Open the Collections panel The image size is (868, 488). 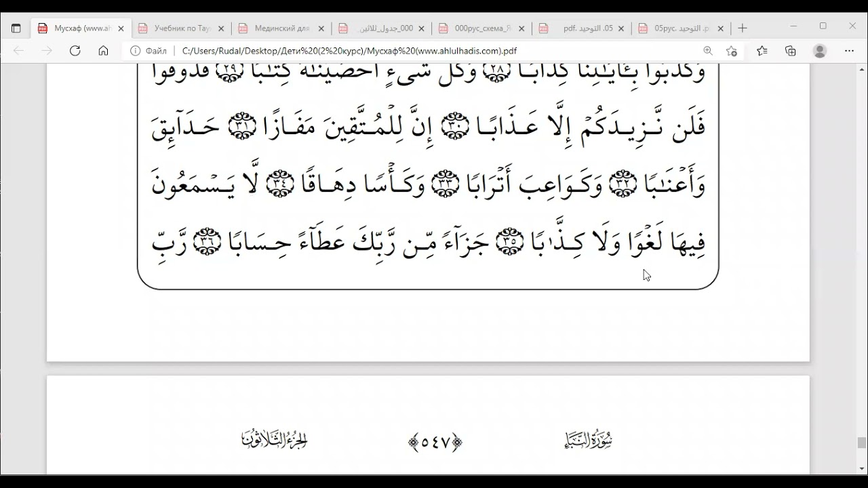coord(791,51)
